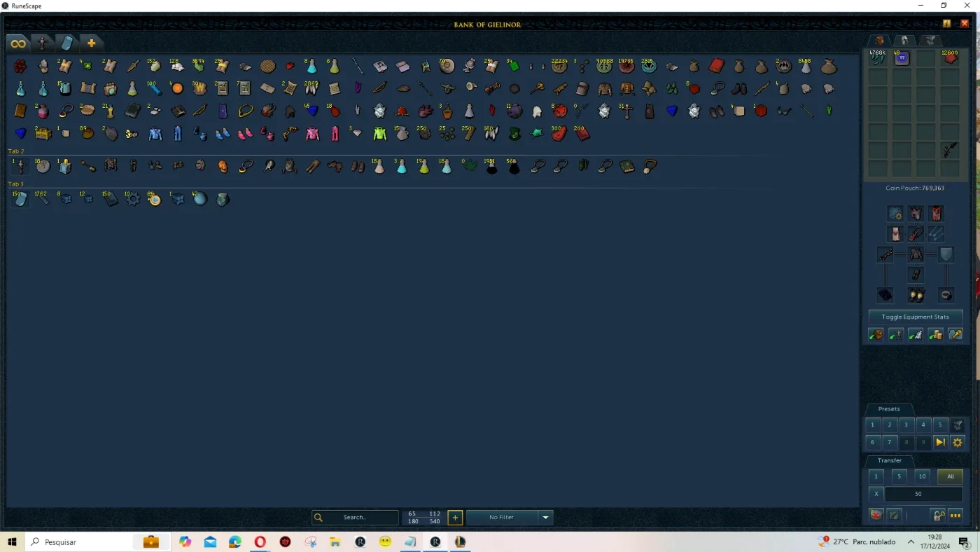The width and height of the screenshot is (980, 552).
Task: Click the custom transfer amount field showing 50
Action: [923, 494]
